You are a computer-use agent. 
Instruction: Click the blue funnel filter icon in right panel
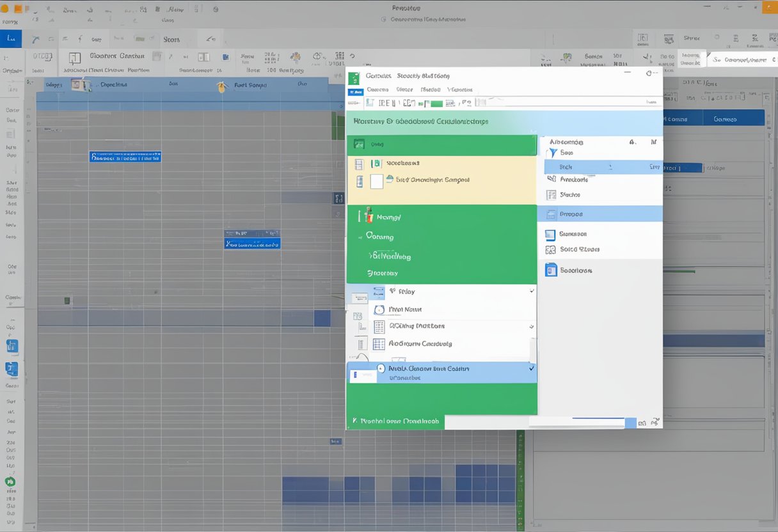(x=552, y=153)
